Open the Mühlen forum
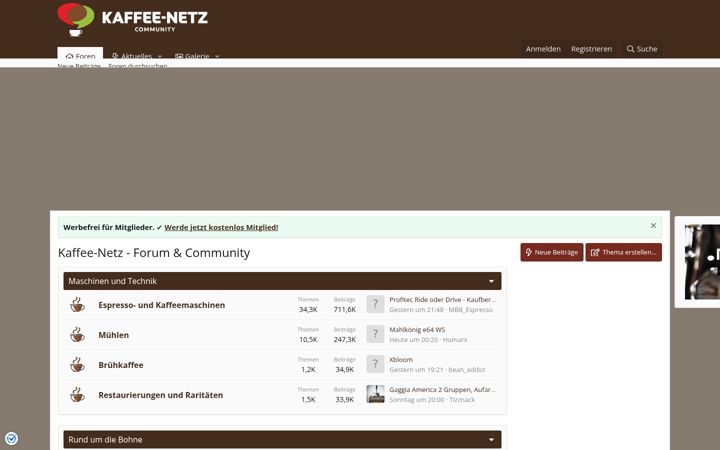Screen dimensions: 720x450 point(113,335)
